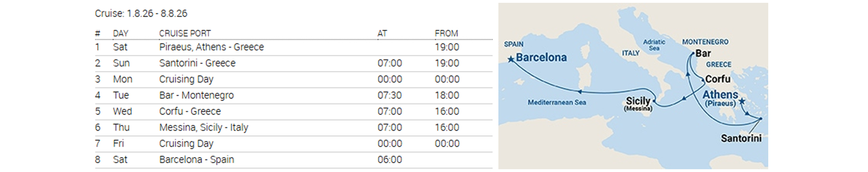This screenshot has width=868, height=172.
Task: Select the Santorini - Greece port entry
Action: pos(197,63)
